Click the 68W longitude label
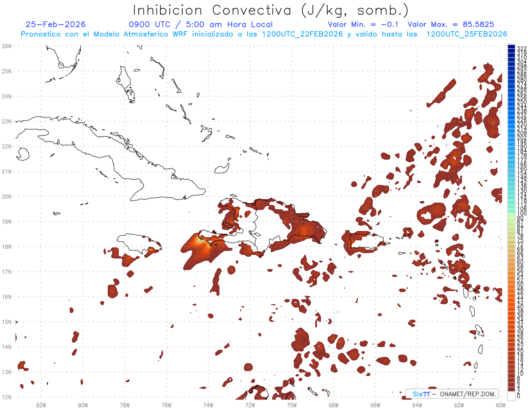532x411 pixels. click(334, 404)
